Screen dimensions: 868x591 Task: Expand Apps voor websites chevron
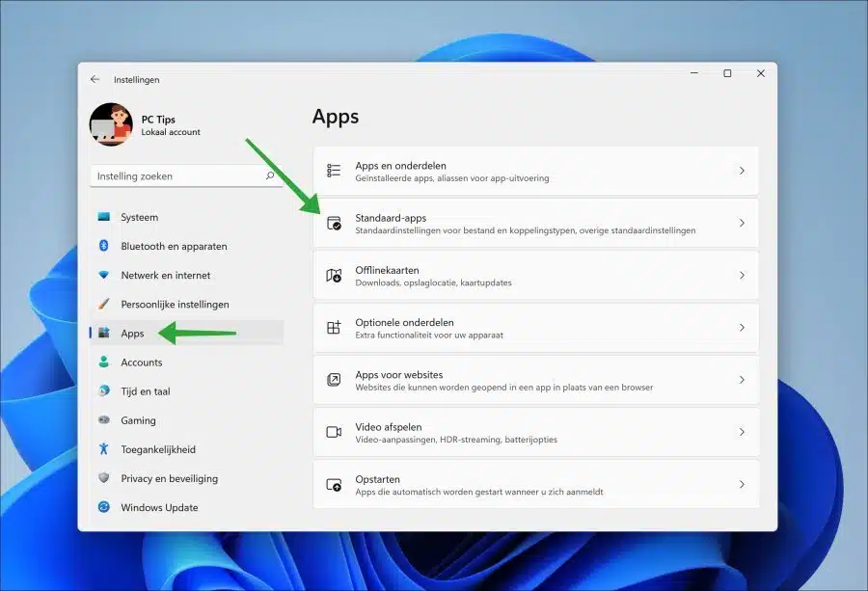pyautogui.click(x=742, y=380)
